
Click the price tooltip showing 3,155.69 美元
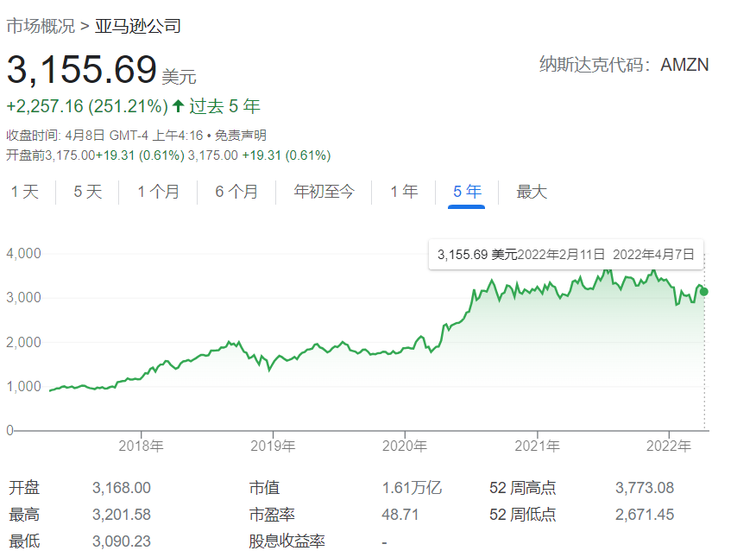click(x=565, y=253)
